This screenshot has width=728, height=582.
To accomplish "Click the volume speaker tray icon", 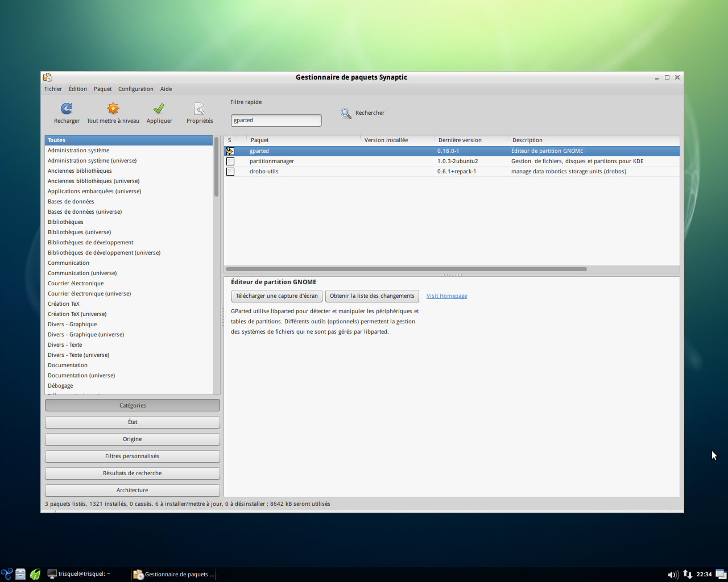I will pos(673,574).
